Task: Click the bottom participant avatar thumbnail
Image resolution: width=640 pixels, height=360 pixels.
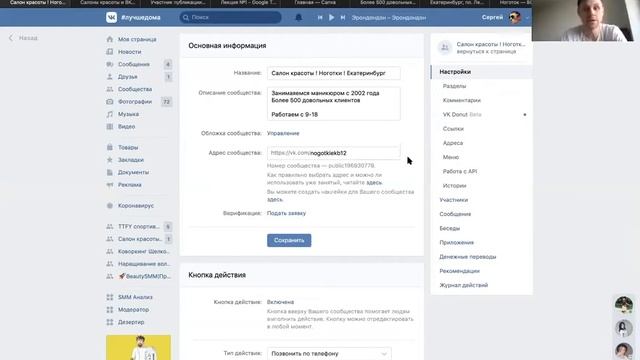Action: point(624,351)
